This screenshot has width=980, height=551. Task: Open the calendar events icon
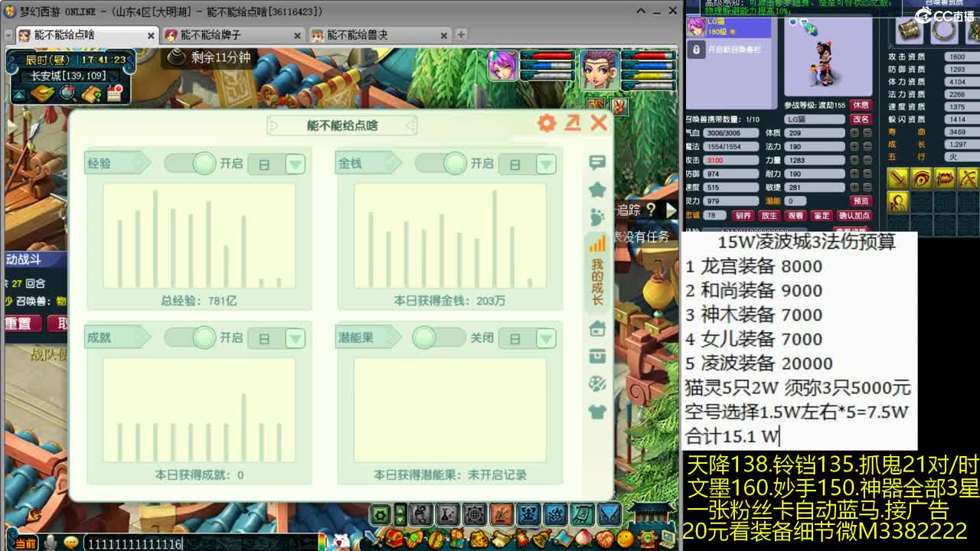click(x=115, y=93)
